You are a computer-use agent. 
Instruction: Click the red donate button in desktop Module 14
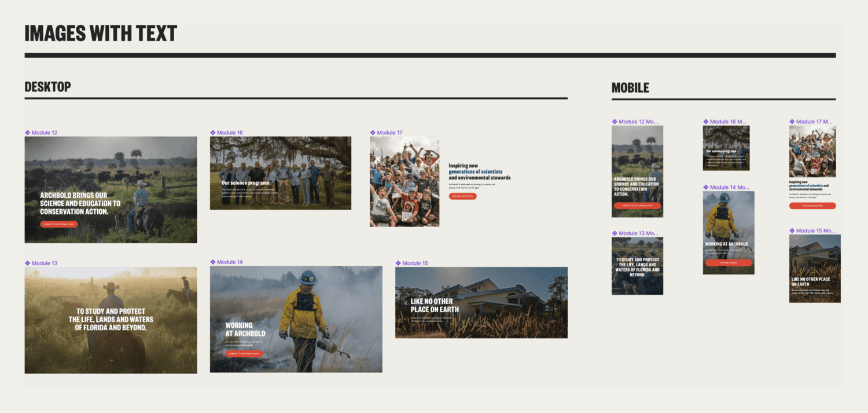click(244, 353)
